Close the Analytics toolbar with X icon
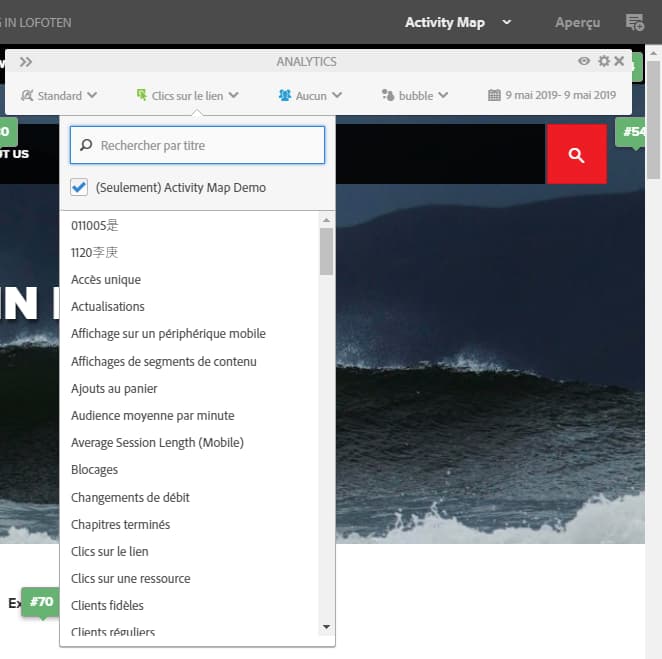662x659 pixels. click(619, 61)
